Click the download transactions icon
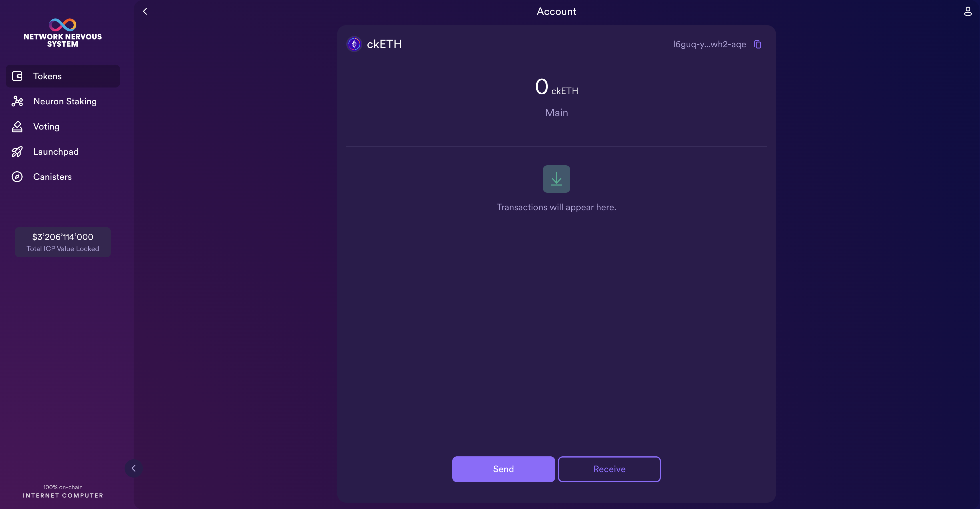This screenshot has width=980, height=509. click(556, 179)
